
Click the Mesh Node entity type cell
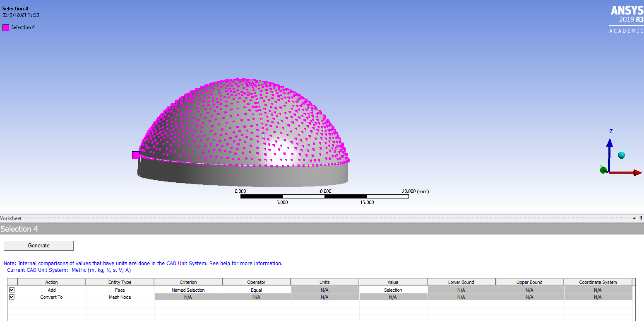click(x=120, y=297)
